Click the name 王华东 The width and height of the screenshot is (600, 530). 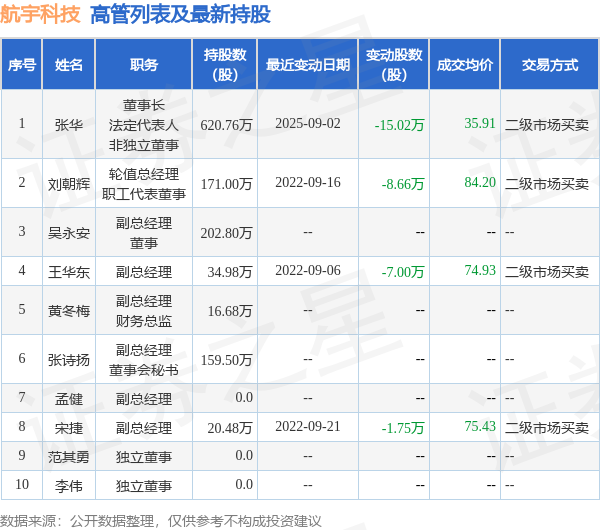[x=69, y=272]
